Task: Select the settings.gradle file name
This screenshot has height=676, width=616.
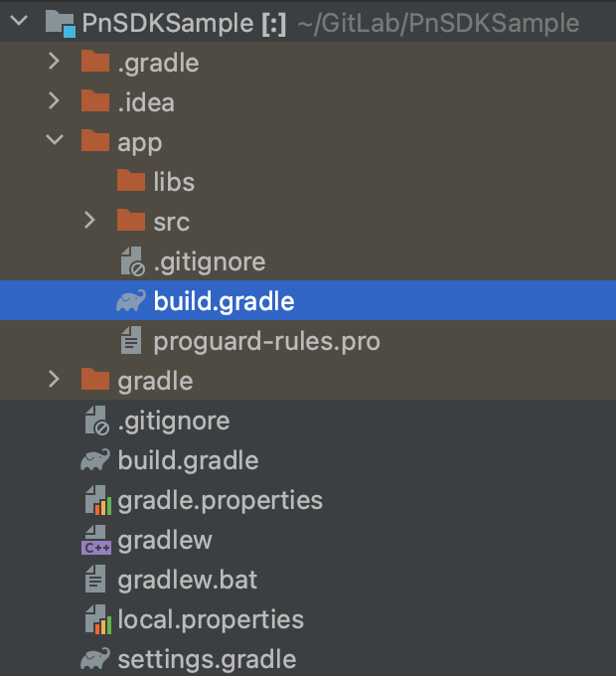Action: click(x=207, y=659)
